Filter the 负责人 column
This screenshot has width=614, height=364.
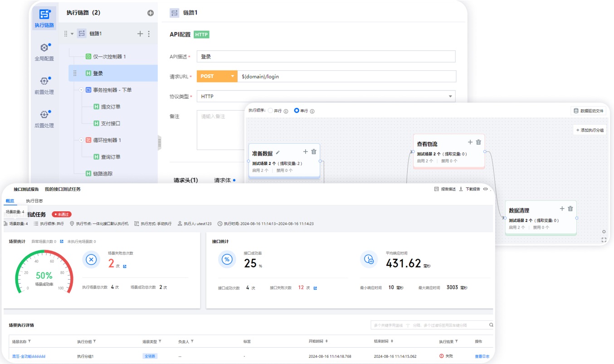(192, 341)
